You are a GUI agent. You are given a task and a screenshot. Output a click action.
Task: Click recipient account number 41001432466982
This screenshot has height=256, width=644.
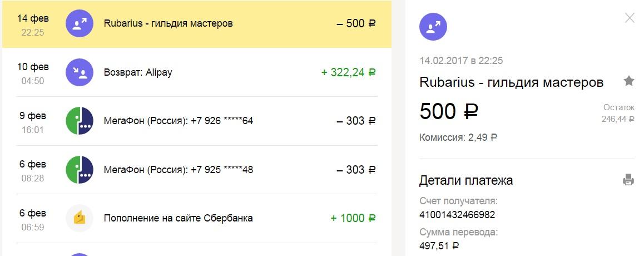[457, 215]
